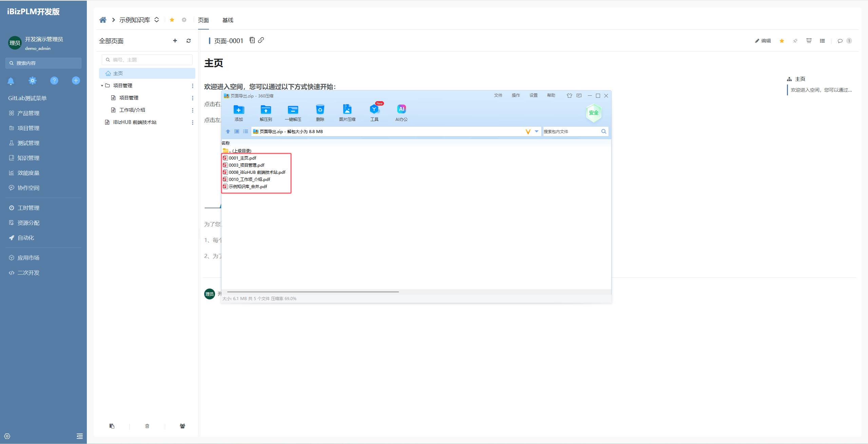Open the archive path dropdown arrow
868x444 pixels.
click(x=537, y=131)
